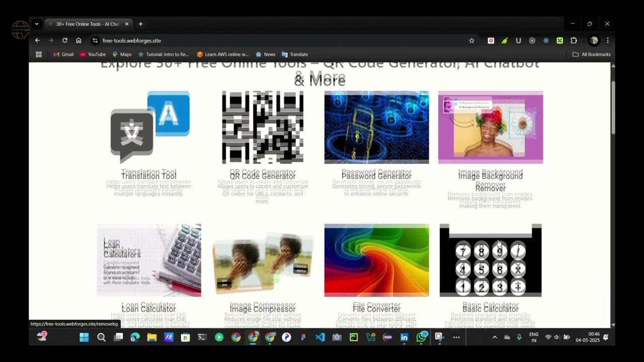
Task: Expand the tab search dropdown chevron
Action: 37,24
